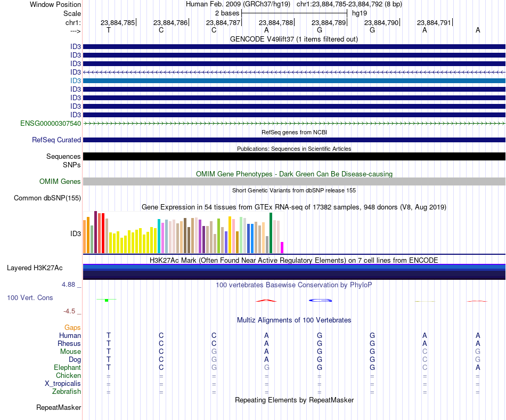Viewport: 506px width, 420px height.
Task: Click position label 23,884,789
Action: (x=329, y=22)
